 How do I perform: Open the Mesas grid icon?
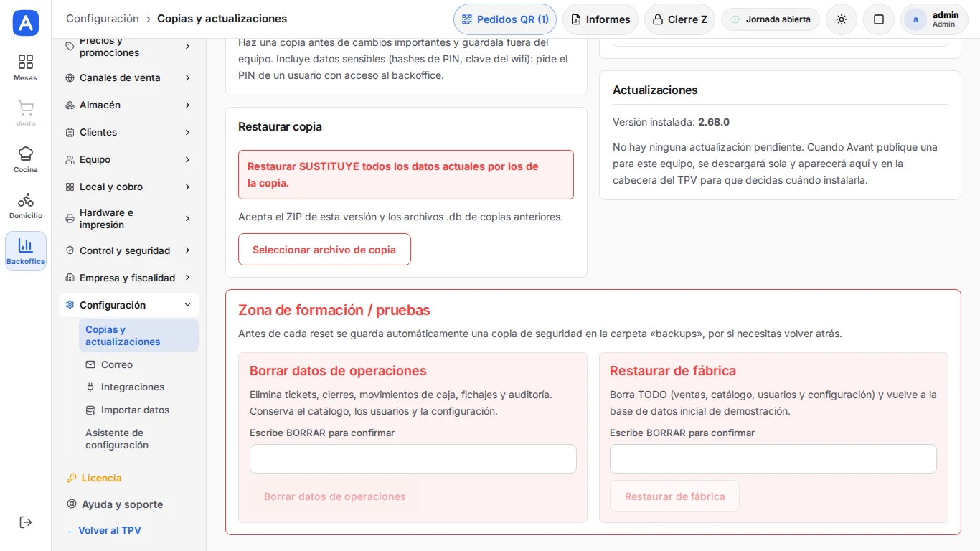[26, 62]
